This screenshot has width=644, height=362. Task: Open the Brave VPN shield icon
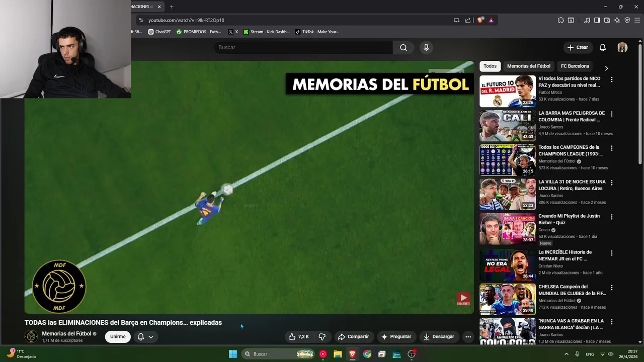(627, 20)
